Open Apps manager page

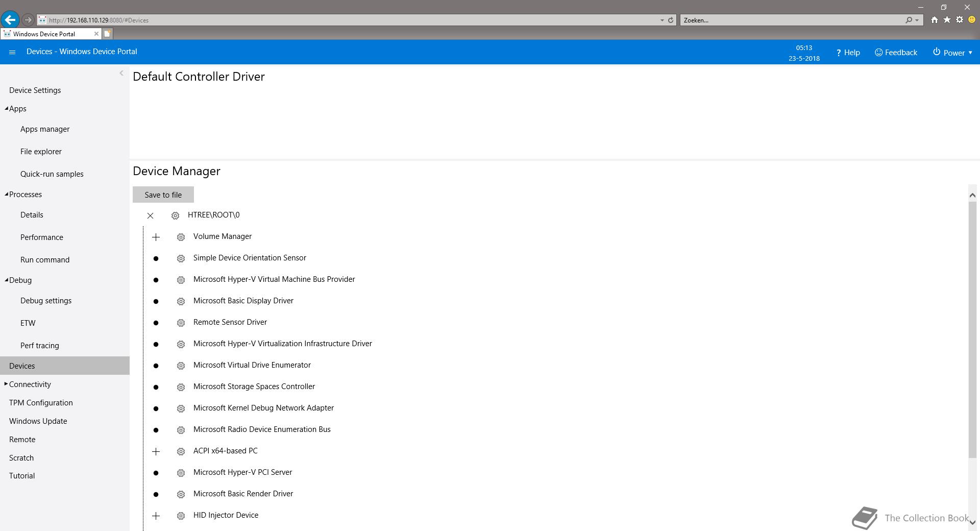click(45, 129)
